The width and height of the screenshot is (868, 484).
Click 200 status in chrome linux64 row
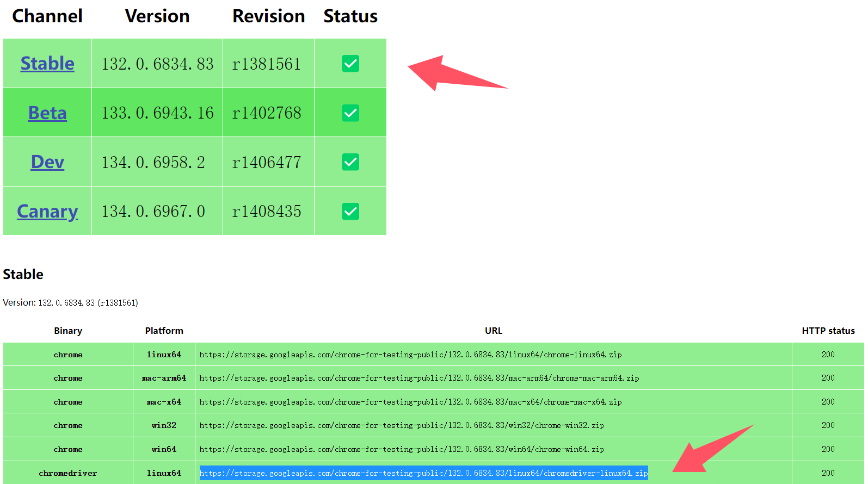tap(828, 355)
